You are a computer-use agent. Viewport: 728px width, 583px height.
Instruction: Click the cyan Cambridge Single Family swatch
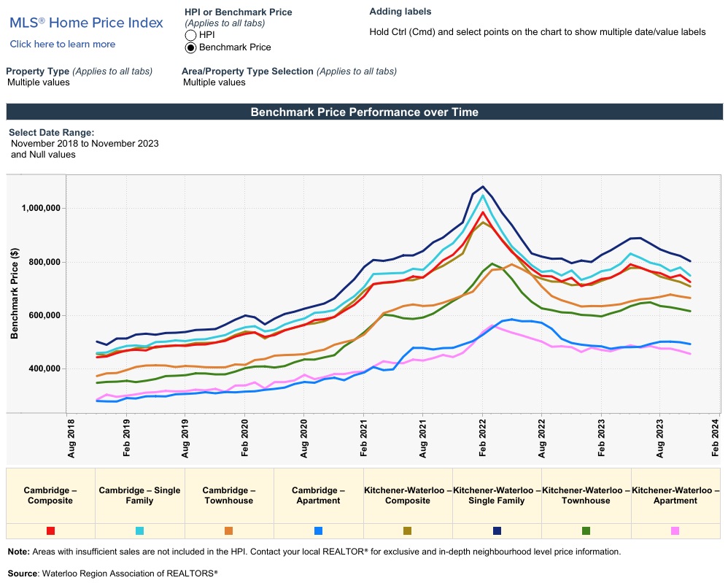pos(139,531)
